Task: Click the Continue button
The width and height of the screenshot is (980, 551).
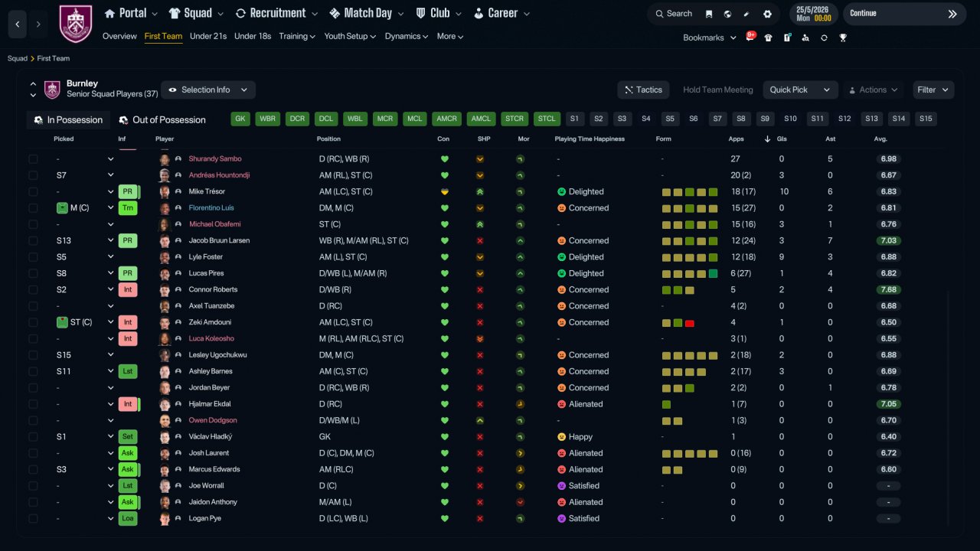Action: [904, 14]
